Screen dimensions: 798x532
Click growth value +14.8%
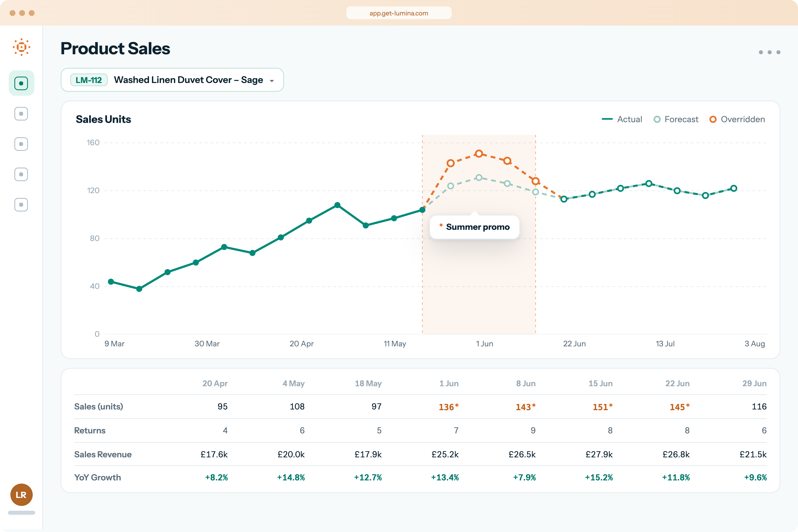click(291, 477)
